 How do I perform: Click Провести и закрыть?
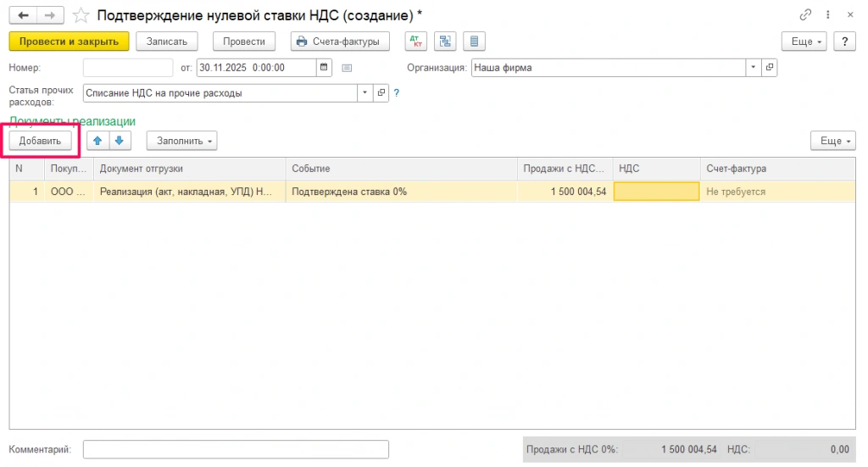click(70, 42)
